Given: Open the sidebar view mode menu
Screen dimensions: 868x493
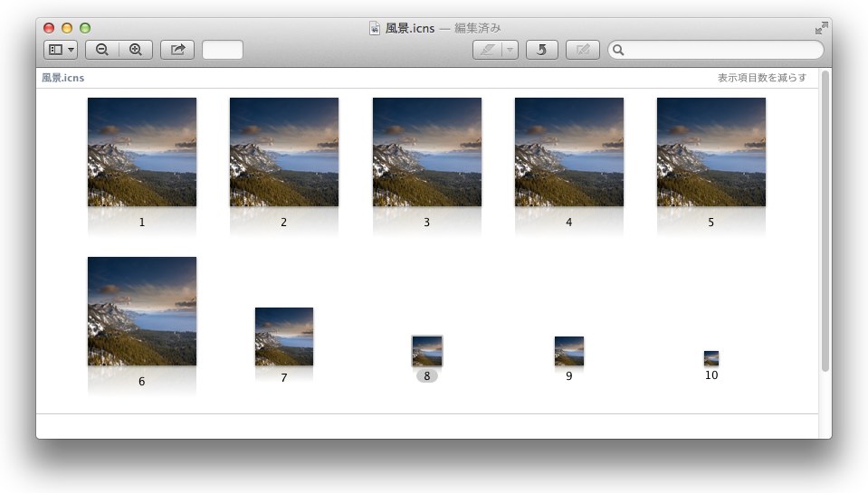Looking at the screenshot, I should tap(61, 50).
